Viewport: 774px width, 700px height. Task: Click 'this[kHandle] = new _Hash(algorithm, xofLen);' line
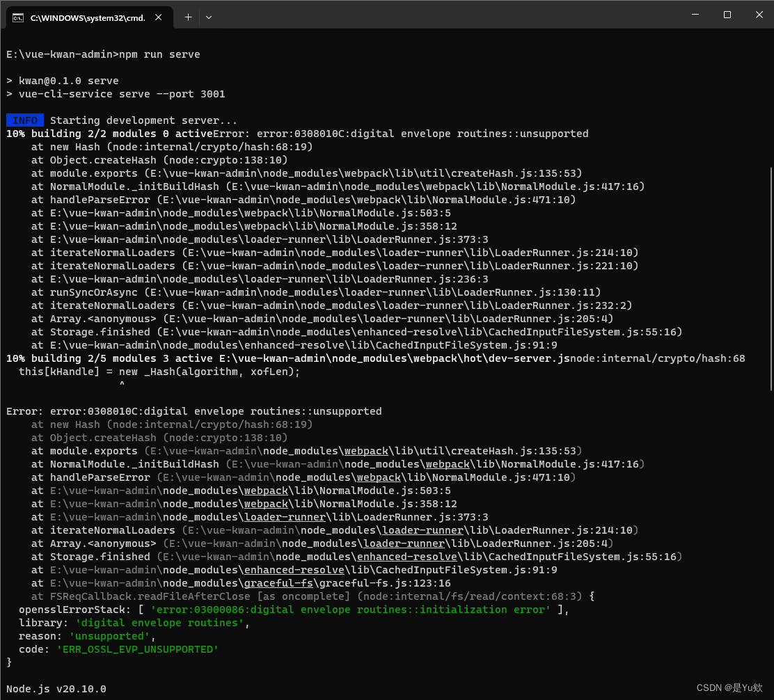click(159, 372)
